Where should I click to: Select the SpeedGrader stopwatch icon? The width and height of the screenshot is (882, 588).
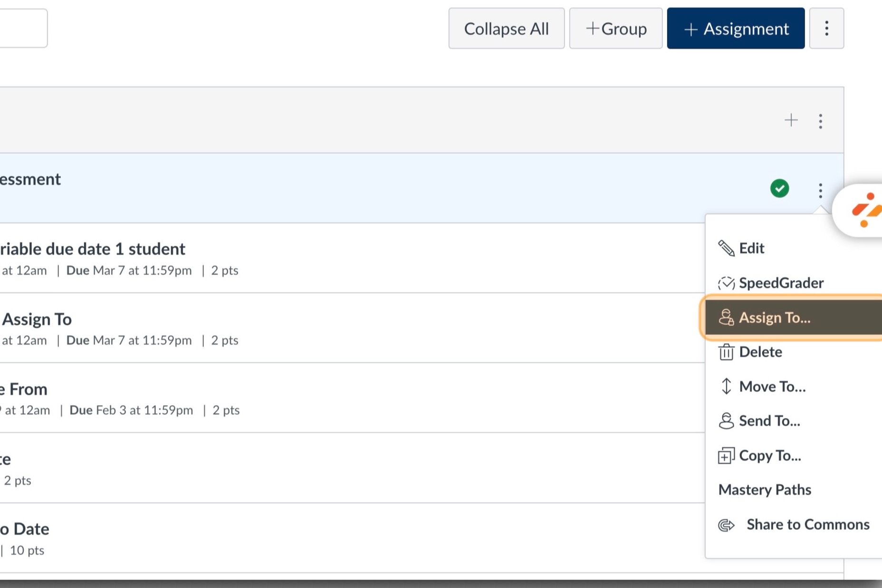[x=726, y=283]
